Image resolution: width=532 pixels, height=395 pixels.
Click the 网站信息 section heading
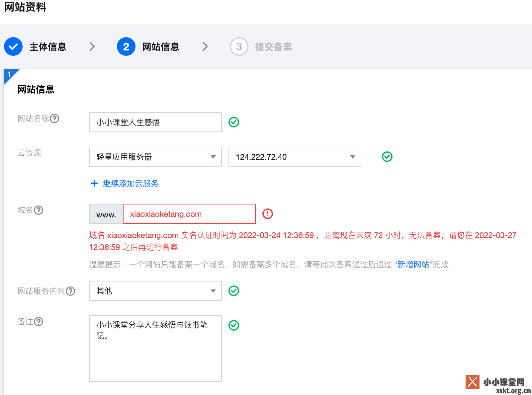[36, 89]
